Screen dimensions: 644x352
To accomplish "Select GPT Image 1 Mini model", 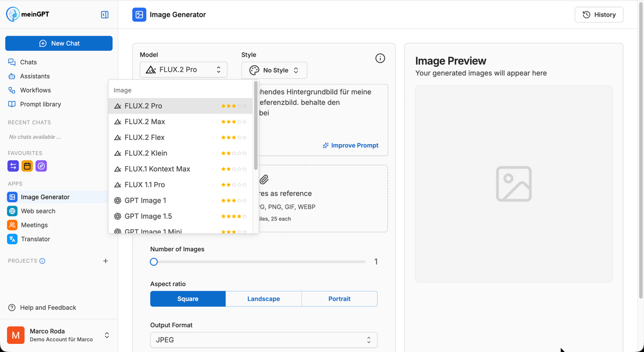I will [181, 230].
